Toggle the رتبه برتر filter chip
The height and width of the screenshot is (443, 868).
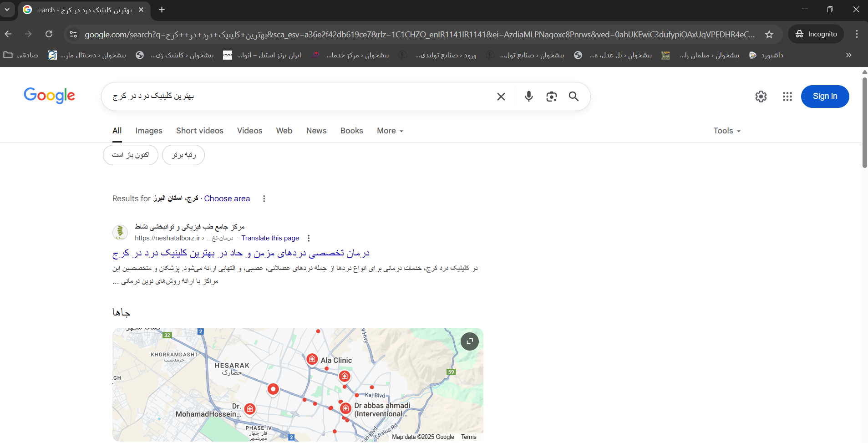(x=183, y=155)
